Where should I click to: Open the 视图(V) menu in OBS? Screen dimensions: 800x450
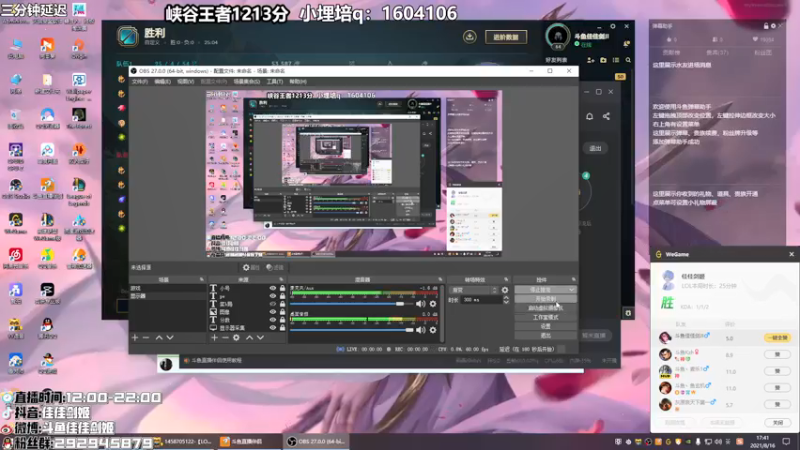(185, 82)
